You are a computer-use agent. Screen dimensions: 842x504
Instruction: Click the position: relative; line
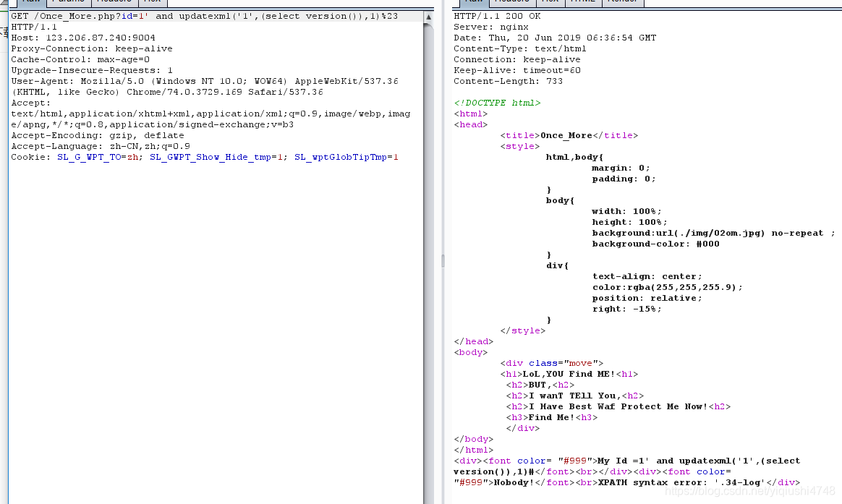tap(647, 298)
